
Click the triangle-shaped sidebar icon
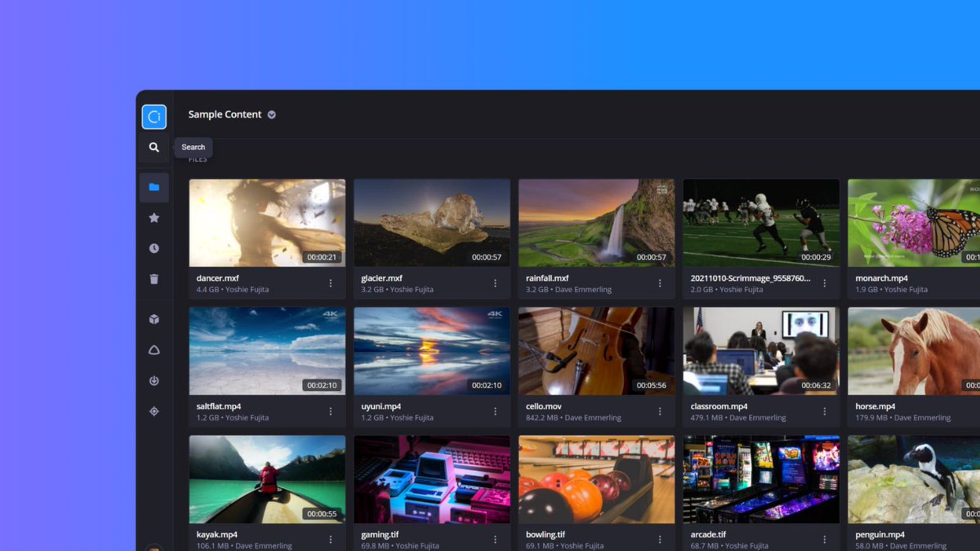click(x=154, y=350)
